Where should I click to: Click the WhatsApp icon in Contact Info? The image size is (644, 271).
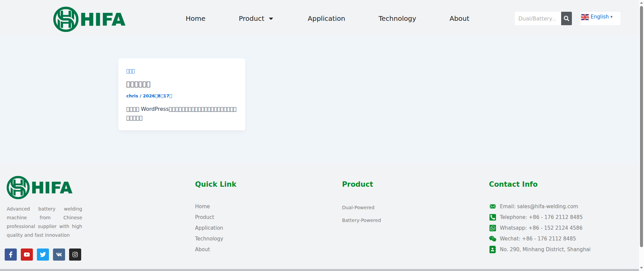(x=492, y=228)
